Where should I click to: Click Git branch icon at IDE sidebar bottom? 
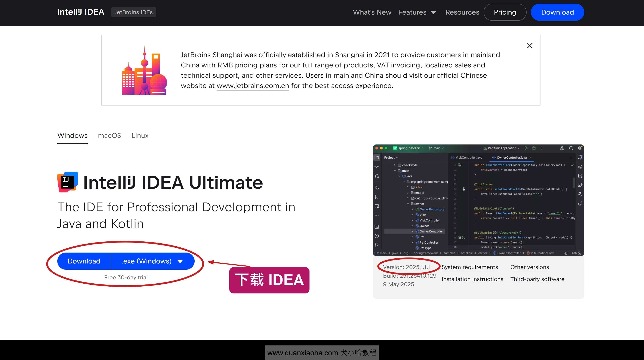(x=377, y=245)
